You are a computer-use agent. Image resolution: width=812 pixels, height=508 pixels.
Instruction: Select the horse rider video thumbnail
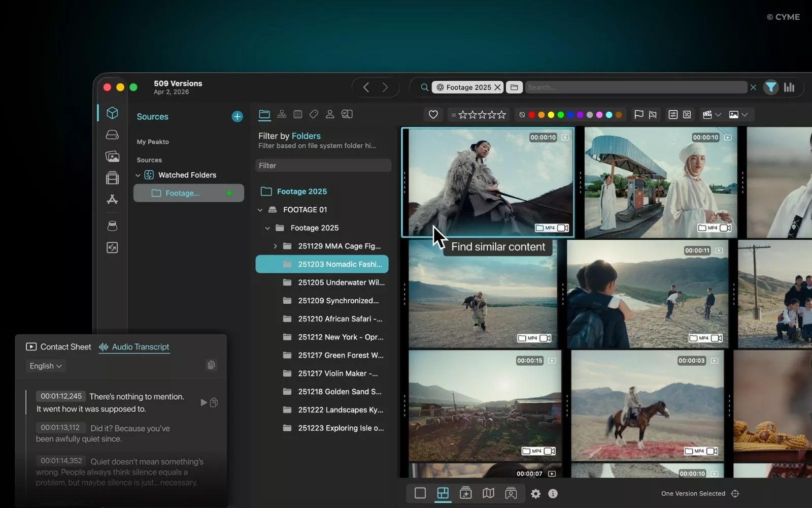[647, 406]
